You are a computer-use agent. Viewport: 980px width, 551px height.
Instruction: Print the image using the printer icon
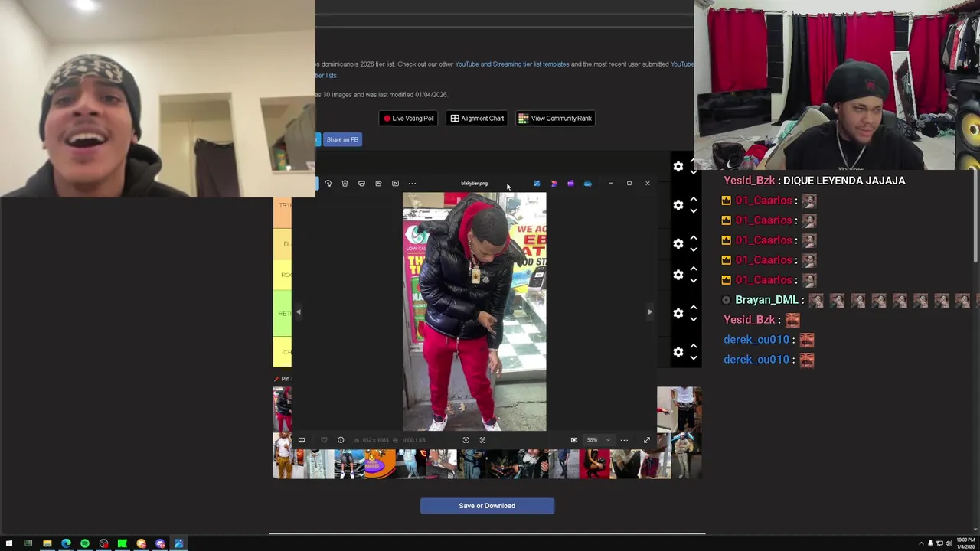(x=361, y=184)
